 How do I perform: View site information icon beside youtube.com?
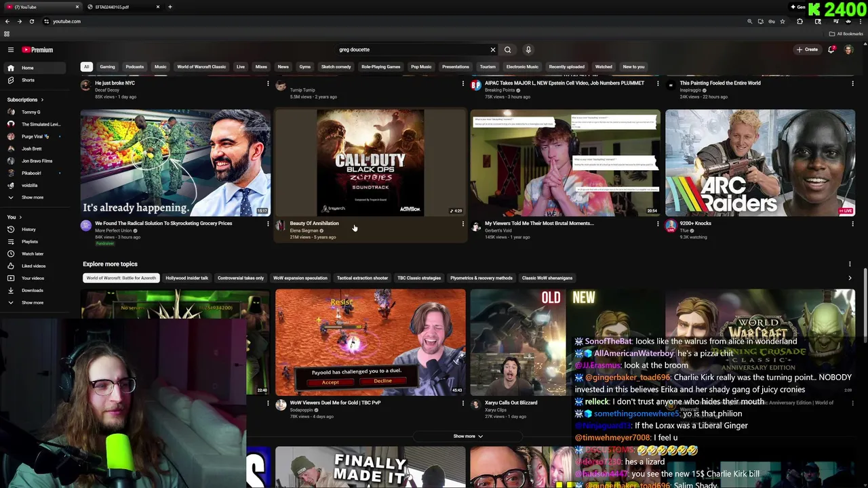46,21
